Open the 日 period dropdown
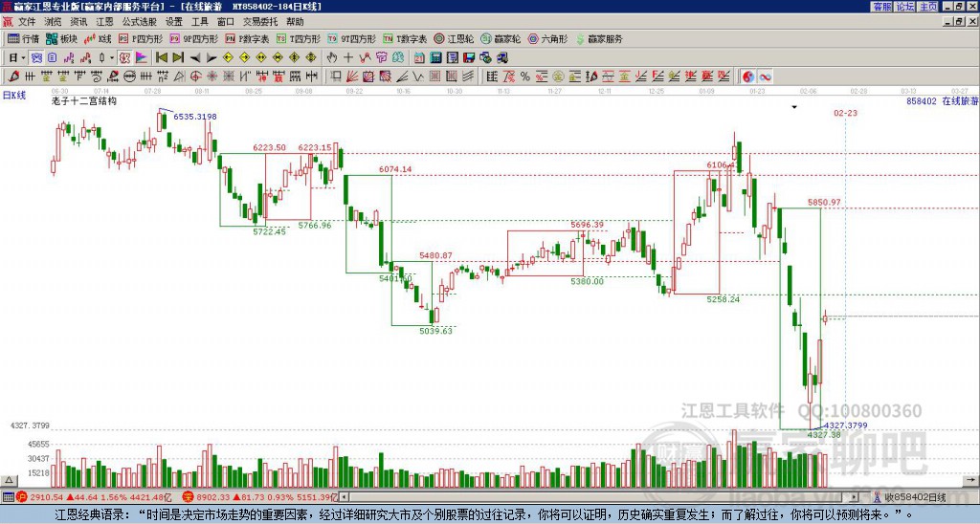The height and width of the screenshot is (524, 980). click(17, 58)
